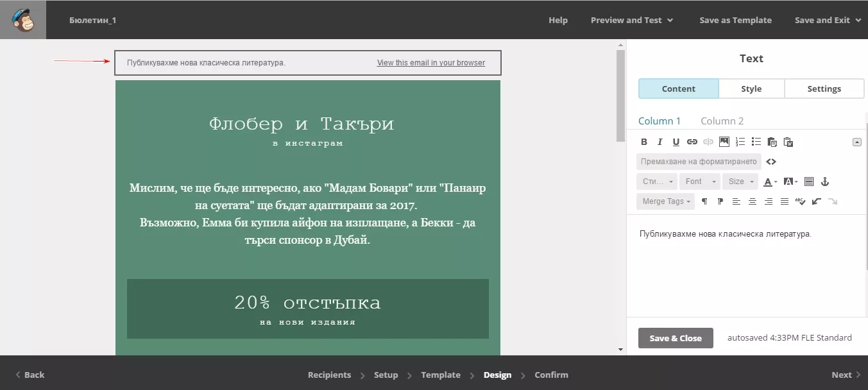Image resolution: width=868 pixels, height=390 pixels.
Task: Insert a horizontal block with lined-box icon
Action: tap(809, 182)
